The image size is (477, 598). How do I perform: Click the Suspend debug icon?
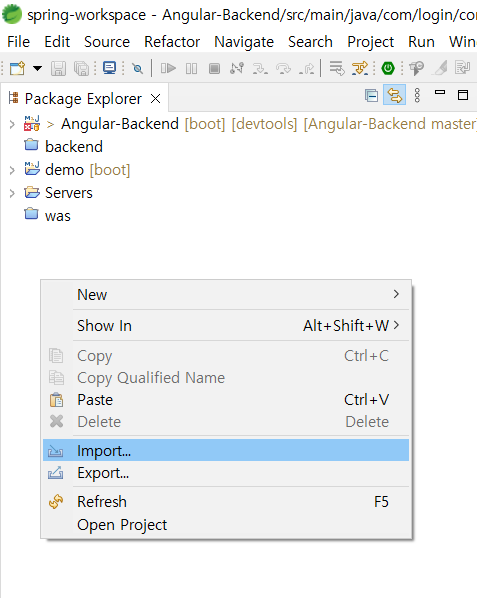point(191,69)
